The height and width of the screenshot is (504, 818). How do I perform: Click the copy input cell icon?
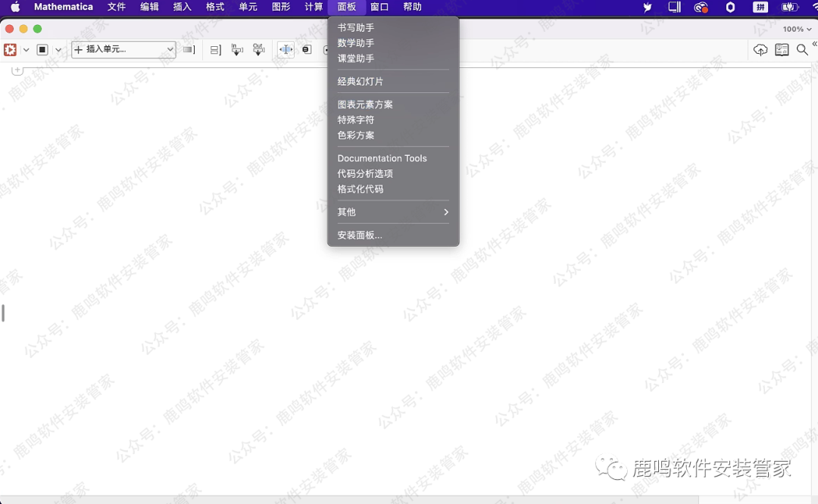[x=305, y=50]
